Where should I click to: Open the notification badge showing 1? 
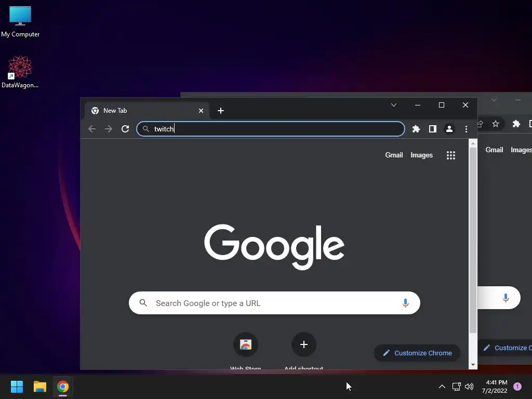tap(517, 387)
